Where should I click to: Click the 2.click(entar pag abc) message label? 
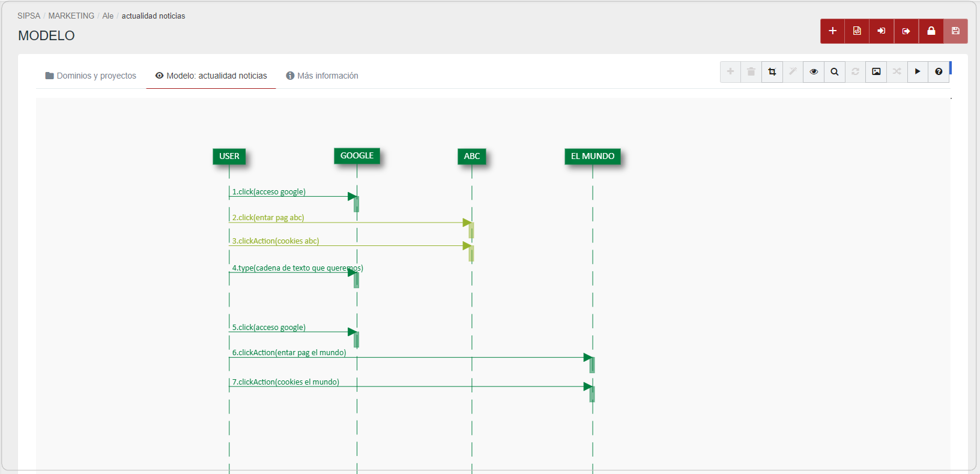(268, 218)
